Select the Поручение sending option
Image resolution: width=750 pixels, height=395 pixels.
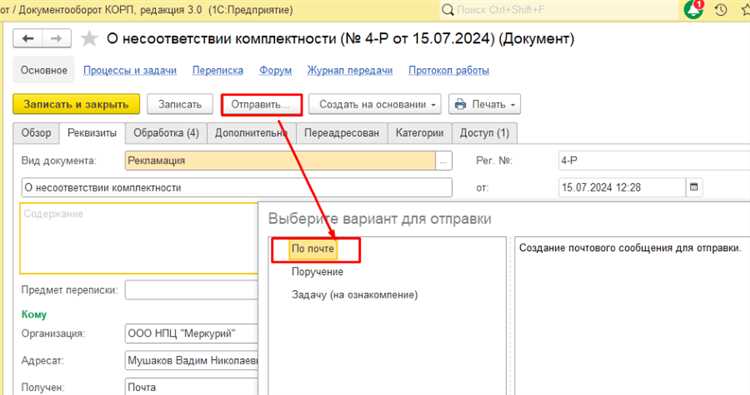[x=317, y=272]
